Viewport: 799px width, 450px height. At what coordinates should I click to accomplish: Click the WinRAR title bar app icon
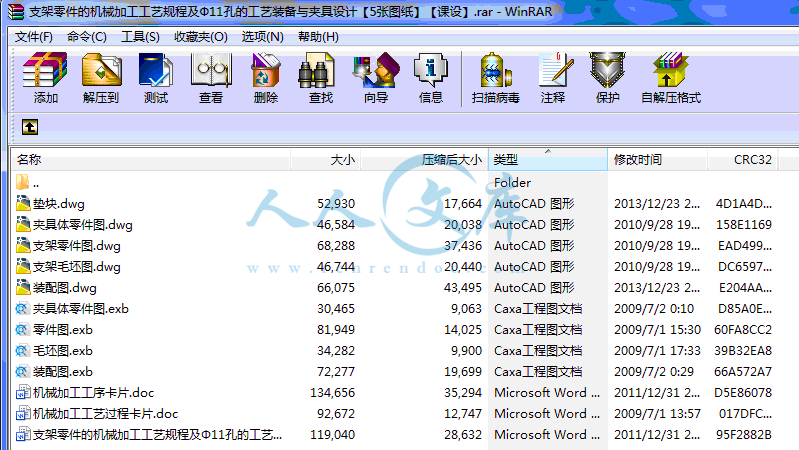16,11
